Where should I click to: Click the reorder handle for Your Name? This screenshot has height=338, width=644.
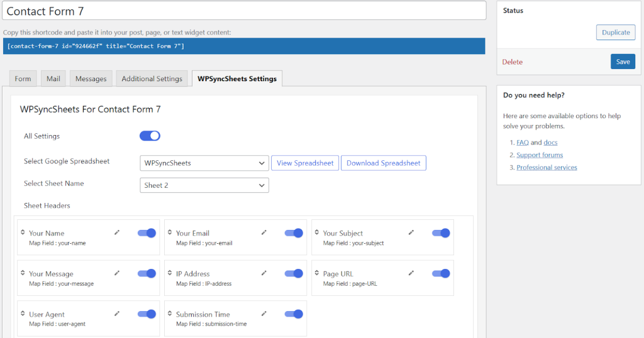tap(23, 232)
